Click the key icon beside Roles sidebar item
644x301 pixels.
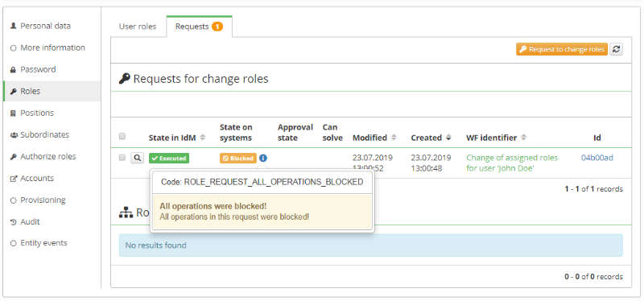click(x=13, y=91)
